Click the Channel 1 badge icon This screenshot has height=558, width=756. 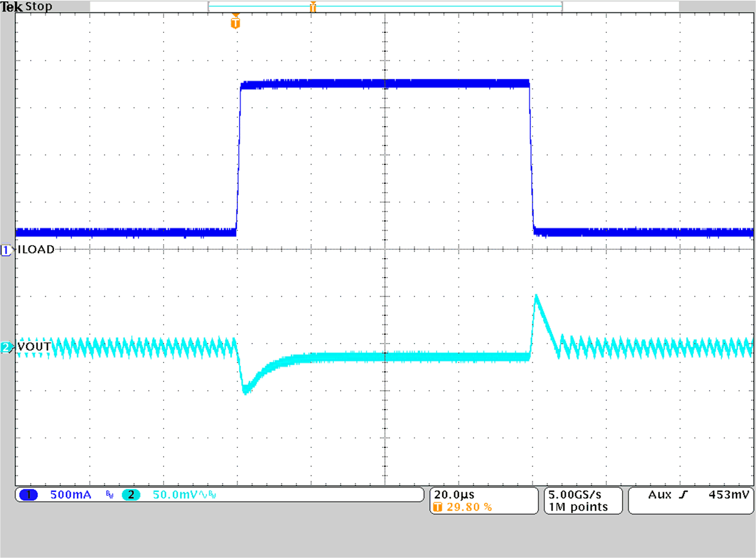(28, 494)
